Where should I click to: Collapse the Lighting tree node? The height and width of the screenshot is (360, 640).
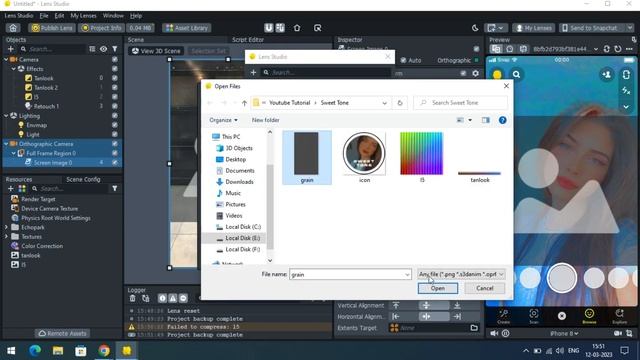tap(6, 116)
